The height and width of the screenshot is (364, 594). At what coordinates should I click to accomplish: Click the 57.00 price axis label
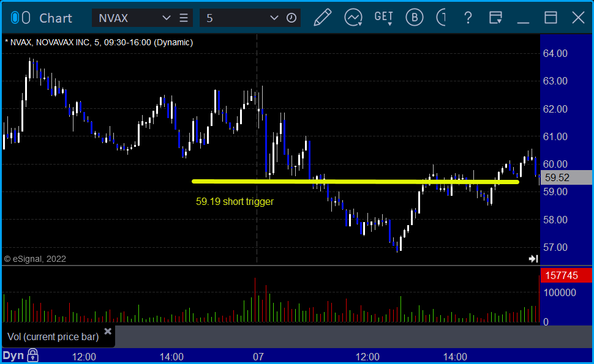[555, 248]
